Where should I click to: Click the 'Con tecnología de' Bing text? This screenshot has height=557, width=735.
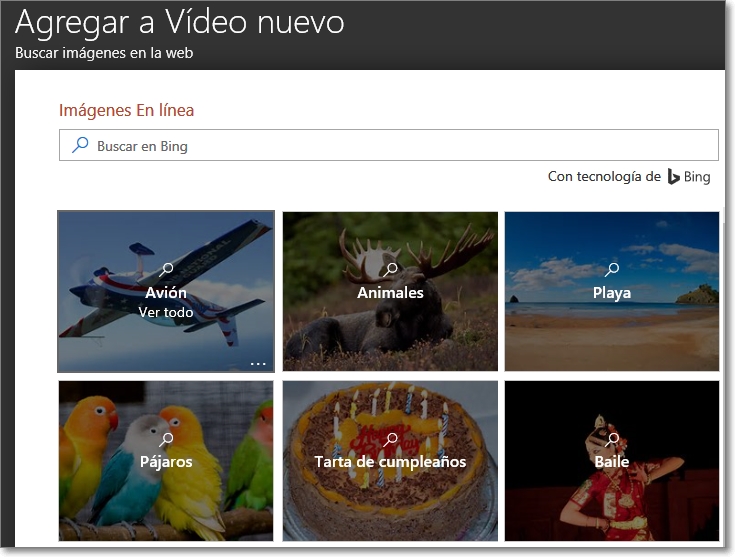click(x=604, y=177)
